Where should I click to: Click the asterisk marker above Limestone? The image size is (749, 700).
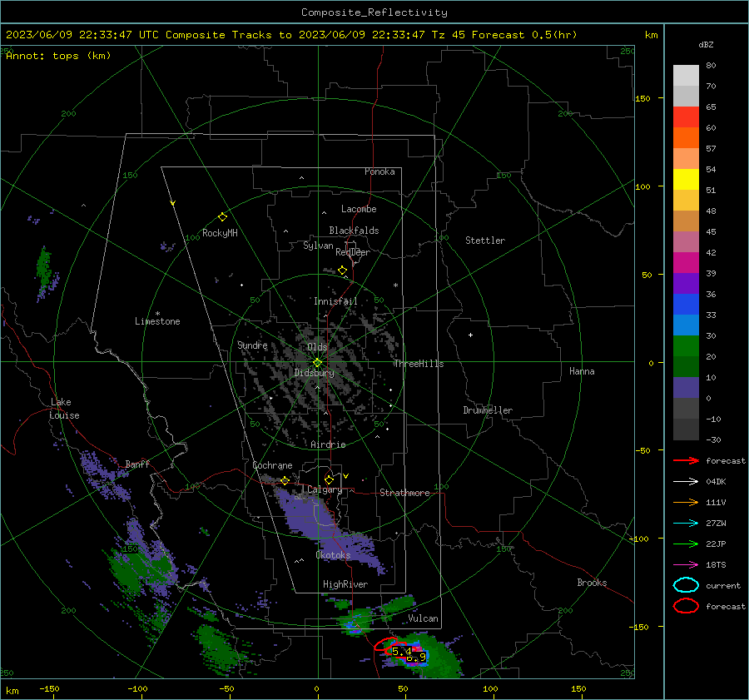[157, 314]
